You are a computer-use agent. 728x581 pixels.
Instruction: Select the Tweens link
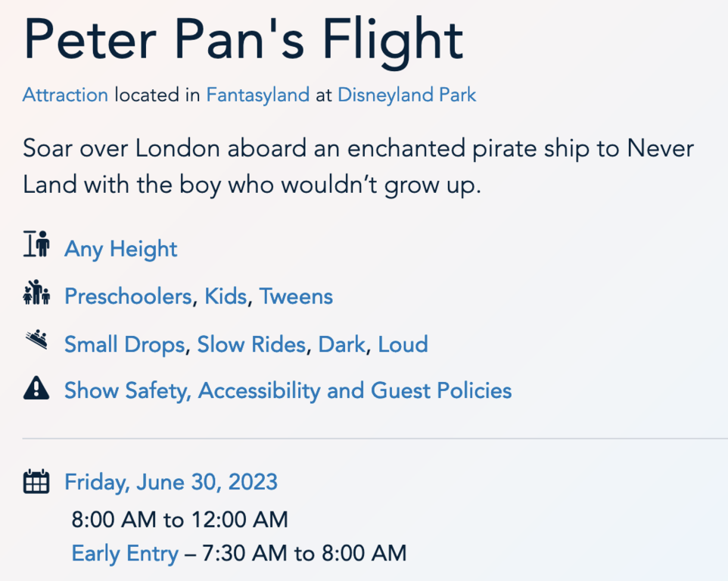296,297
